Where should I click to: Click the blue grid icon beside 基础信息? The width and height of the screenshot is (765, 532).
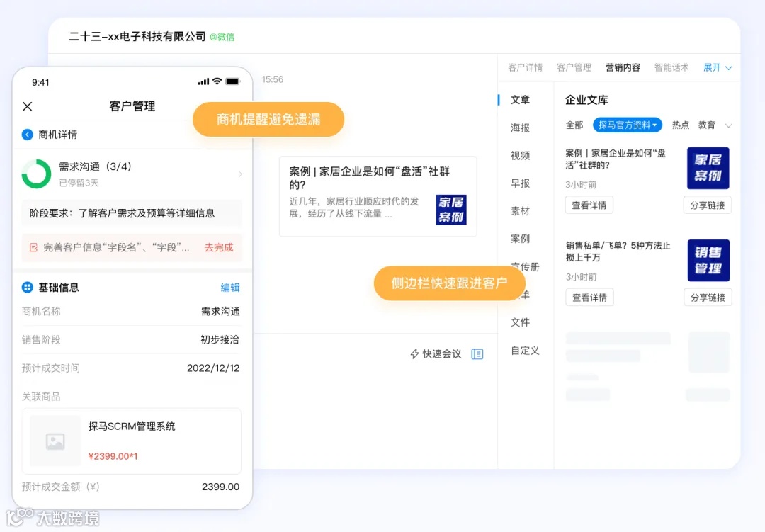27,287
